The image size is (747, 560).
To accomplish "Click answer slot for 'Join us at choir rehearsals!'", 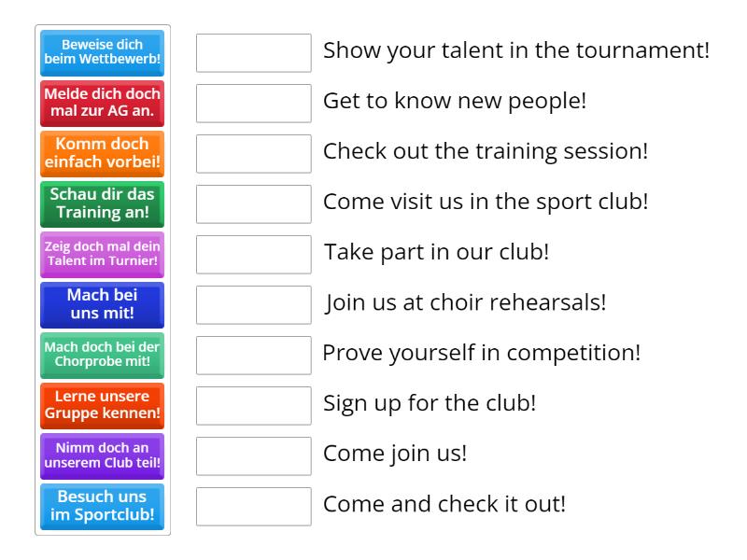I will (254, 305).
